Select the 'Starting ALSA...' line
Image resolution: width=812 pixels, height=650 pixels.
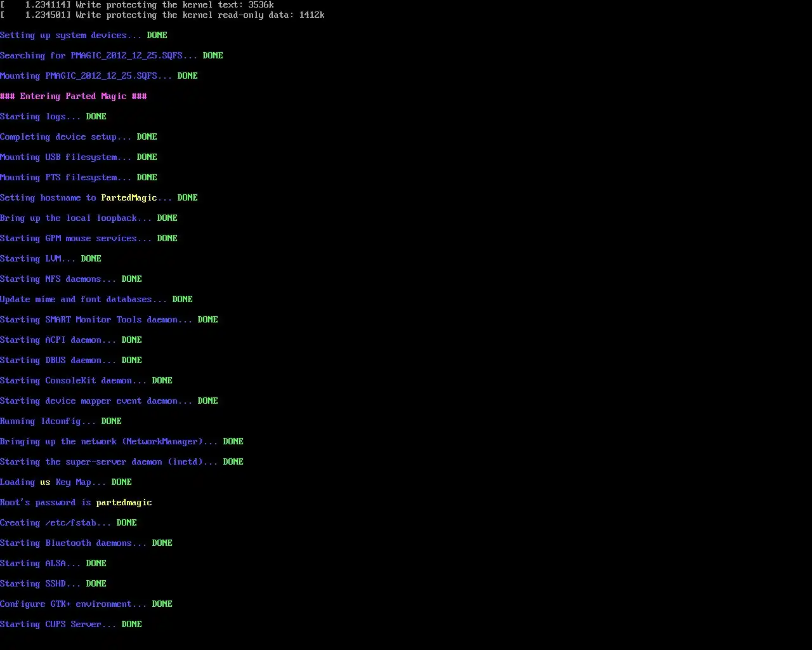click(53, 563)
